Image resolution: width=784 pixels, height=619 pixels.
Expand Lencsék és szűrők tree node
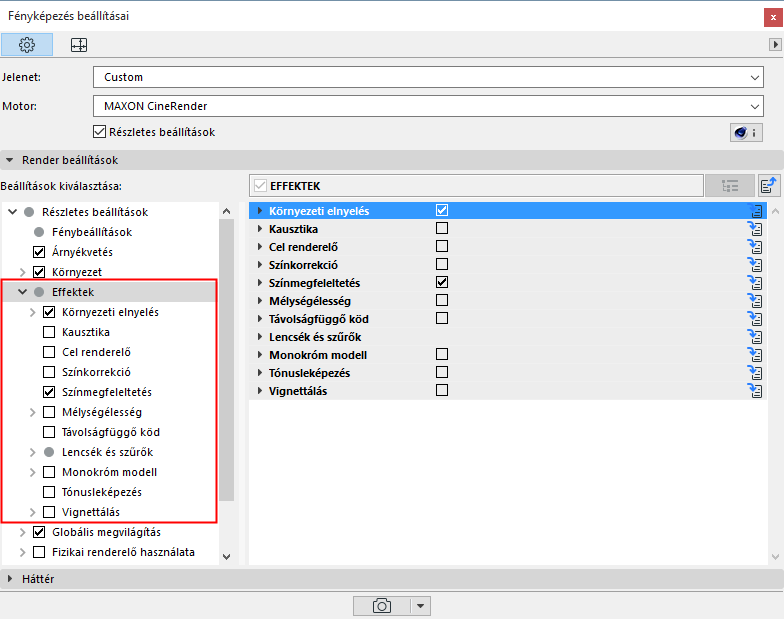pyautogui.click(x=32, y=452)
